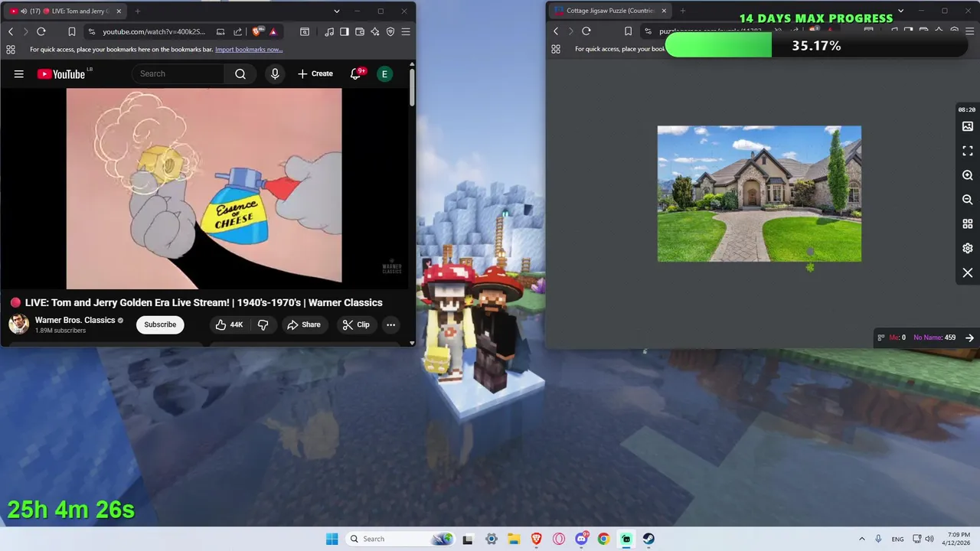Viewport: 980px width, 551px height.
Task: Open File Explorer from taskbar
Action: click(x=514, y=539)
